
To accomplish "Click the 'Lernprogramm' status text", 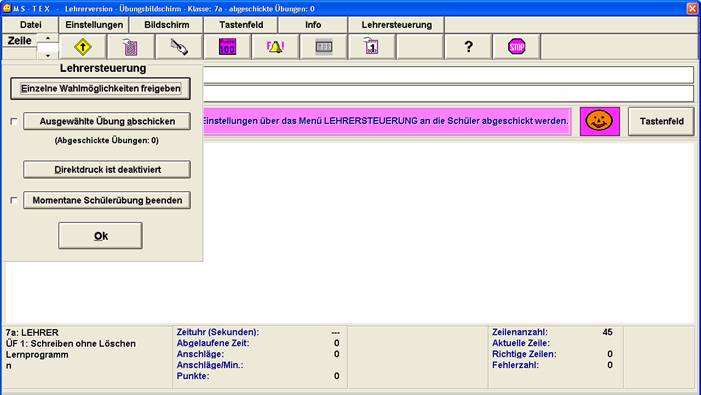I will [x=37, y=355].
